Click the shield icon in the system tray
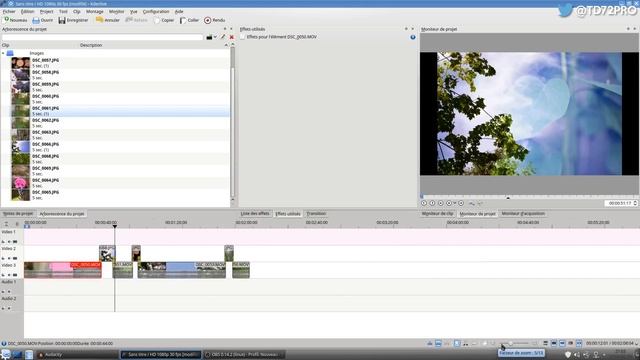 (x=567, y=355)
